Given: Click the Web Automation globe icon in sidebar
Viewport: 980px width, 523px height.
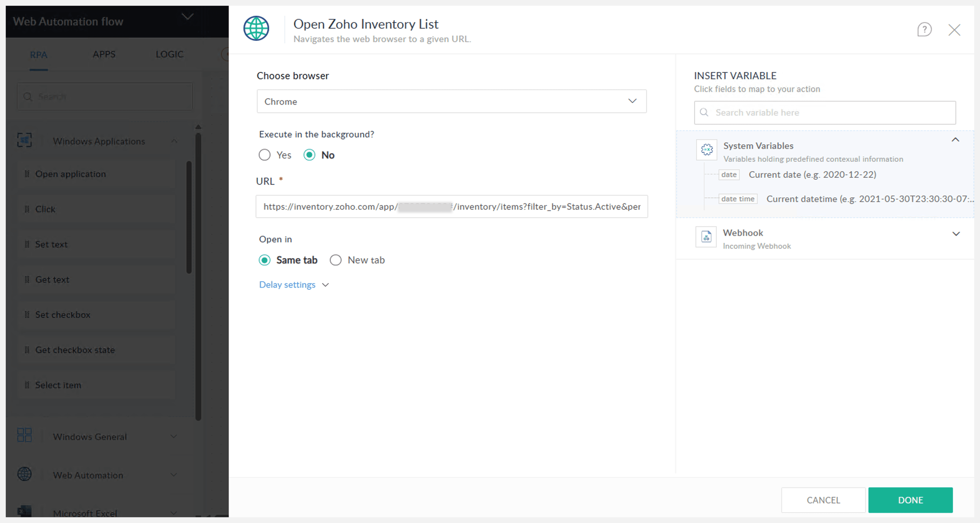Looking at the screenshot, I should pos(25,474).
